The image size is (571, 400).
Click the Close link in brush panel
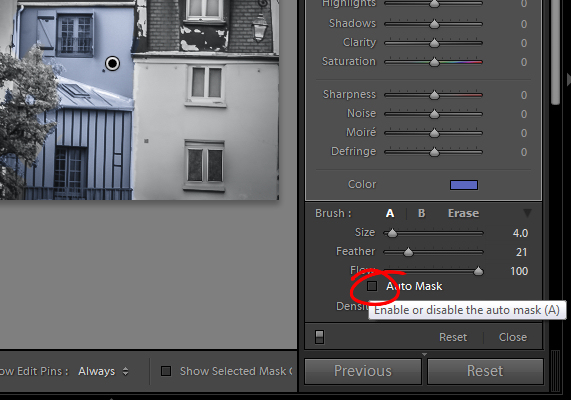513,337
